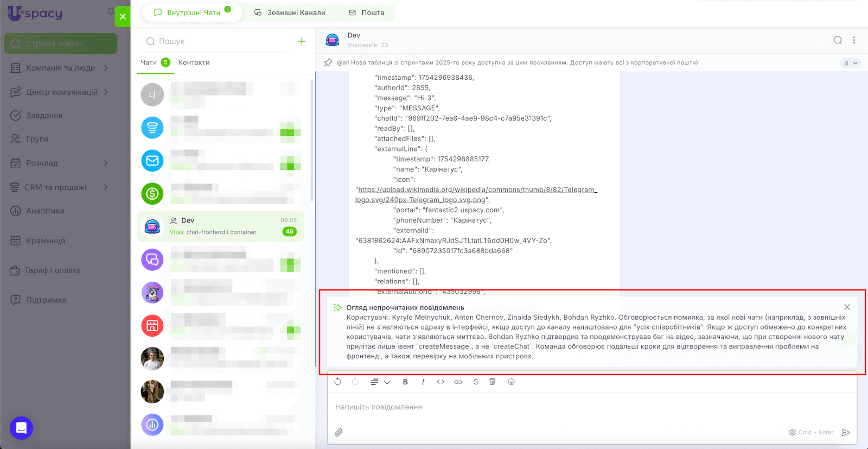Switch to the Зовнішні Канали tab
This screenshot has width=868, height=449.
click(290, 12)
